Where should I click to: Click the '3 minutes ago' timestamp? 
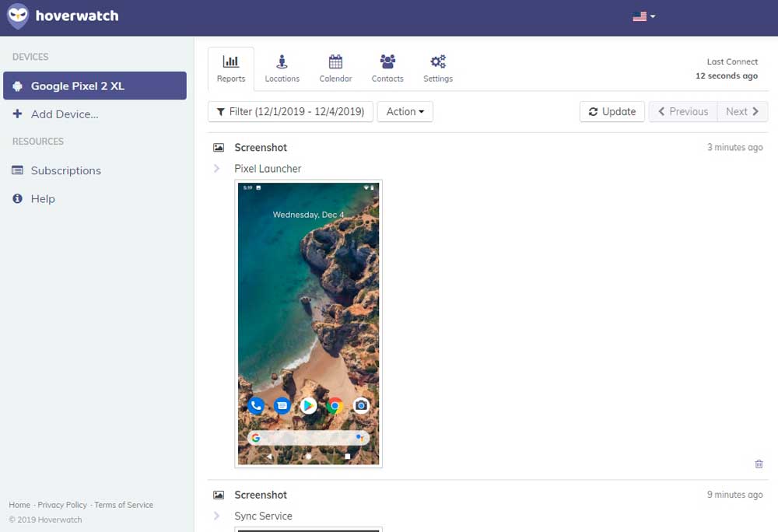[735, 147]
